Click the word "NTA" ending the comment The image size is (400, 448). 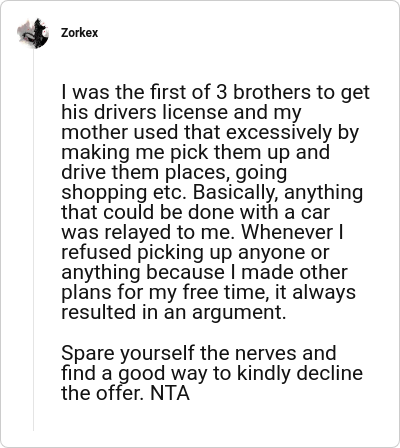point(170,393)
